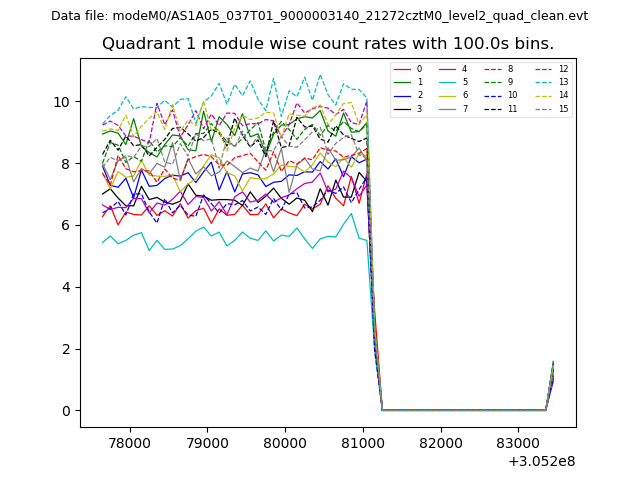Viewport: 640px width, 480px height.
Task: Click the y-axis tick label 0
Action: pos(66,411)
